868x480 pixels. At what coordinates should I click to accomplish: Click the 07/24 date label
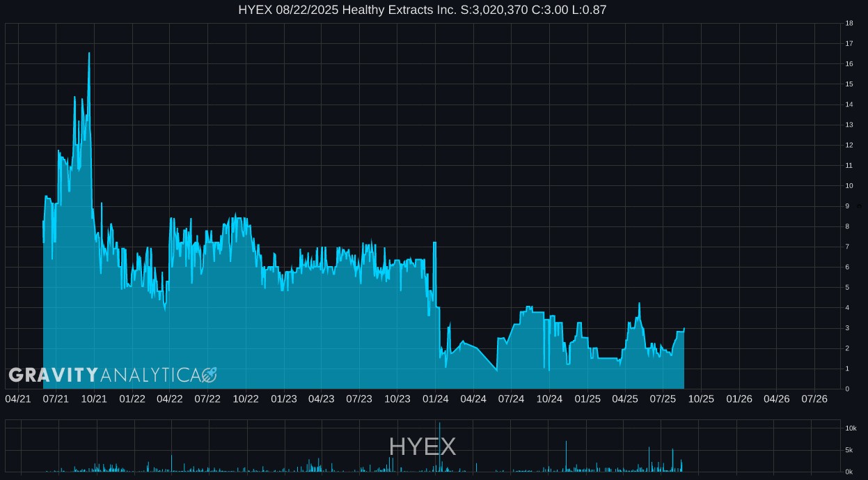coord(511,398)
